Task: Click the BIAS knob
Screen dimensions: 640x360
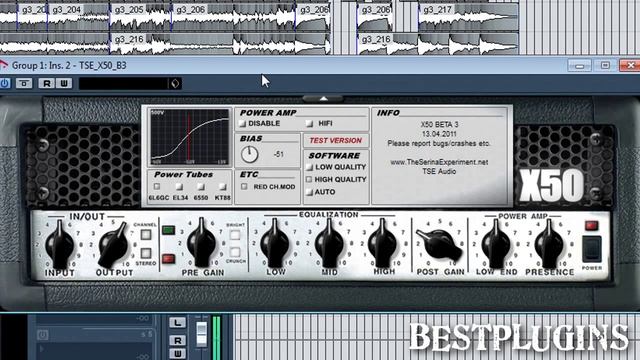Action: point(249,154)
